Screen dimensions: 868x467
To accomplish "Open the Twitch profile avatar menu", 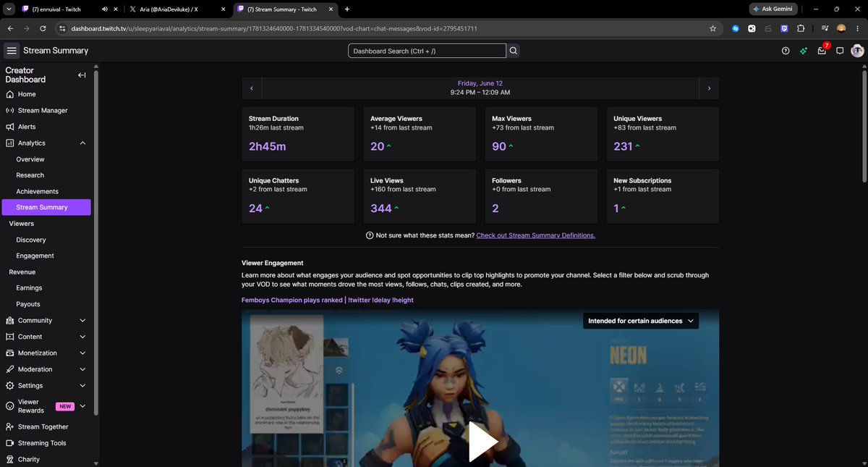I will [x=857, y=51].
